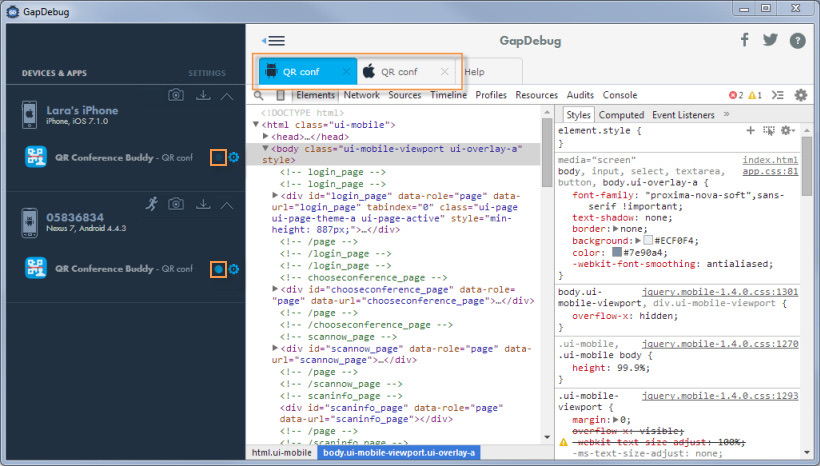Click the help question mark icon
The image size is (820, 466).
coord(797,41)
